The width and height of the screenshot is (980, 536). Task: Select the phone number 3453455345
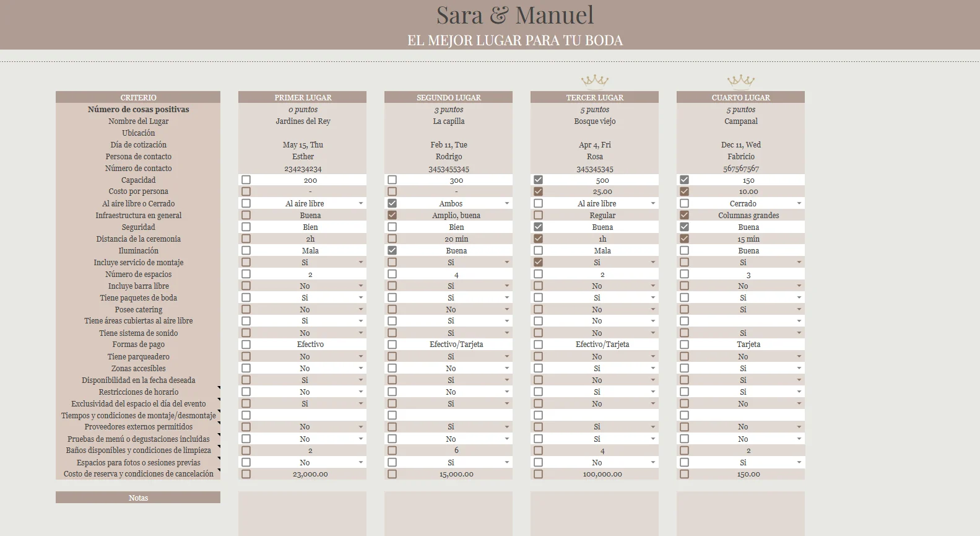pyautogui.click(x=448, y=169)
